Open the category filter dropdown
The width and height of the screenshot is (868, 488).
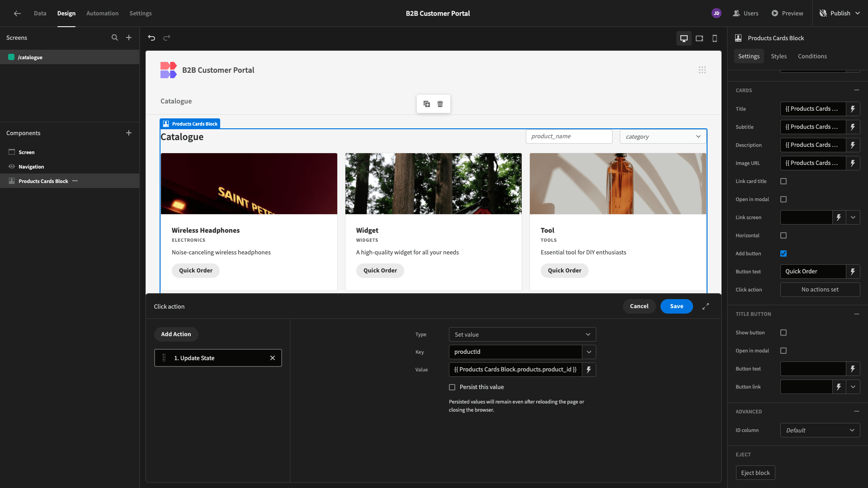(663, 136)
